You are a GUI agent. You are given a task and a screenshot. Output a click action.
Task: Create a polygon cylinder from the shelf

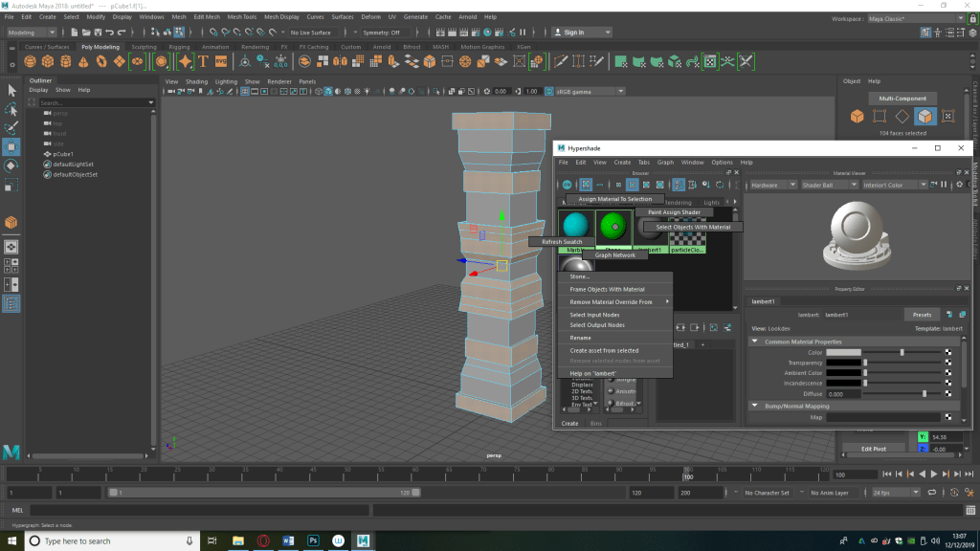(x=66, y=61)
